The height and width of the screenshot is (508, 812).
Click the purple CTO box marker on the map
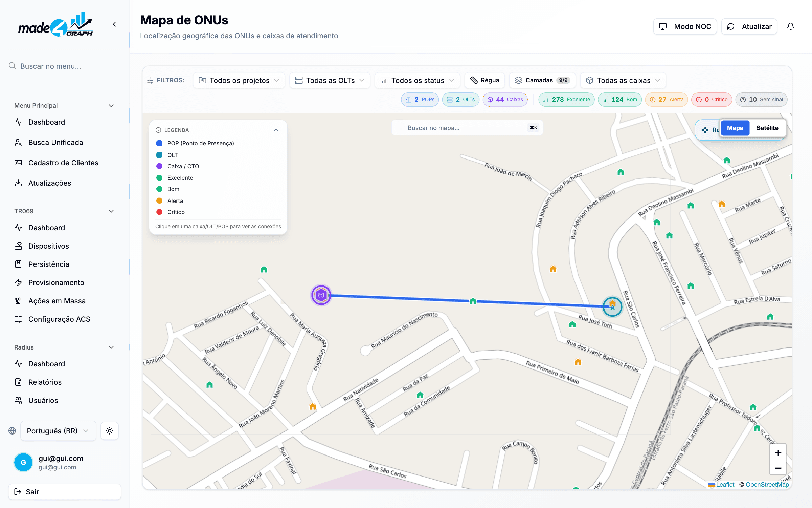pyautogui.click(x=321, y=295)
